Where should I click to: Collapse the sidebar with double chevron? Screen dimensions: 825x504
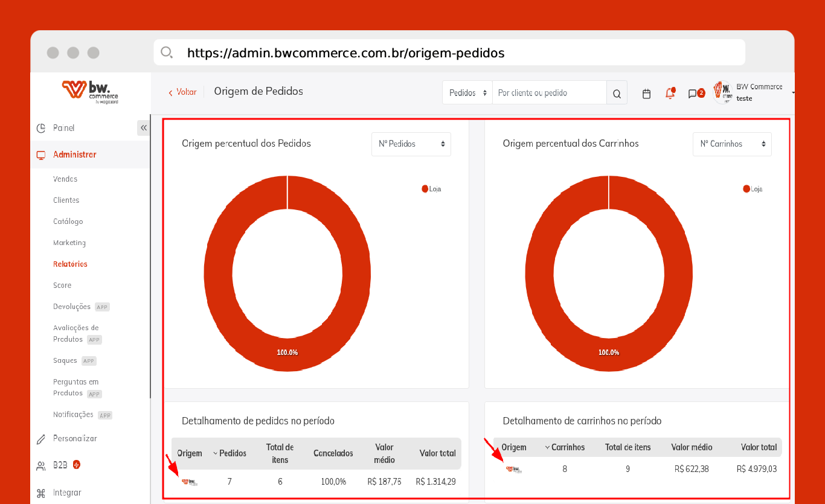click(x=143, y=128)
